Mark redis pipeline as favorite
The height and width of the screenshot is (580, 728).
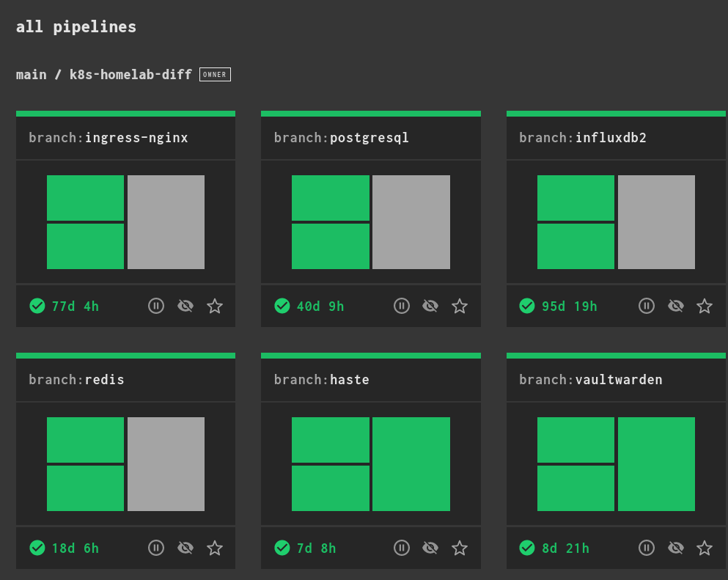[215, 548]
